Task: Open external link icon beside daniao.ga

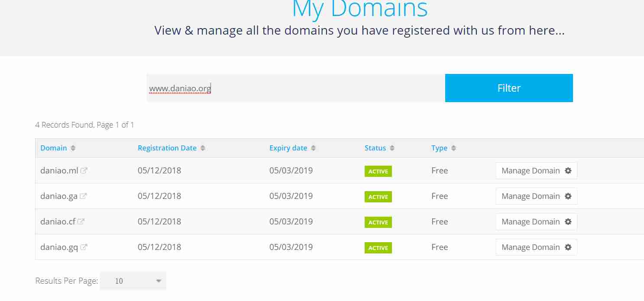Action: 83,196
